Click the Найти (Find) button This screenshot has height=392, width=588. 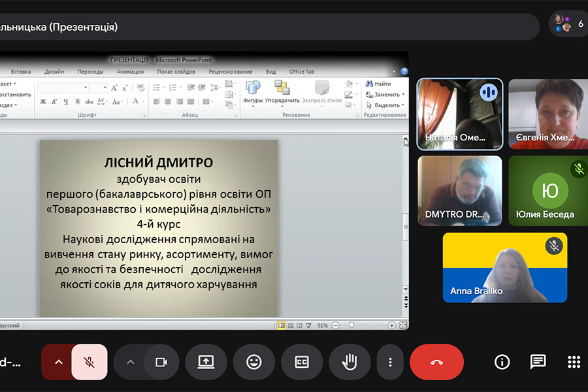pyautogui.click(x=378, y=84)
